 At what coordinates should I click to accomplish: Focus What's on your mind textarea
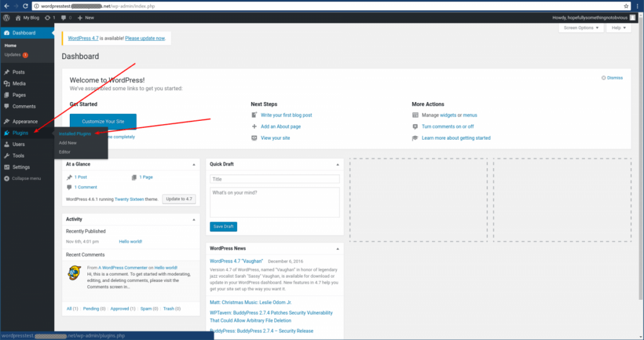coord(275,202)
